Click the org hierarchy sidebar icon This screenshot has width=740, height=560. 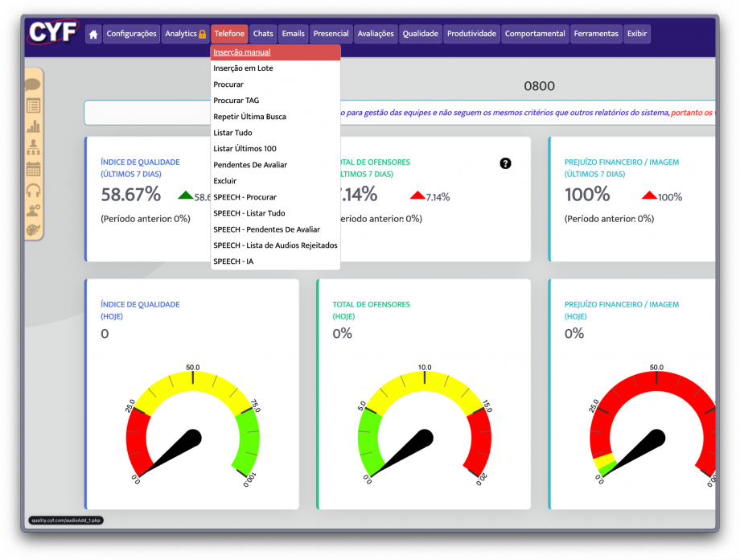33,147
